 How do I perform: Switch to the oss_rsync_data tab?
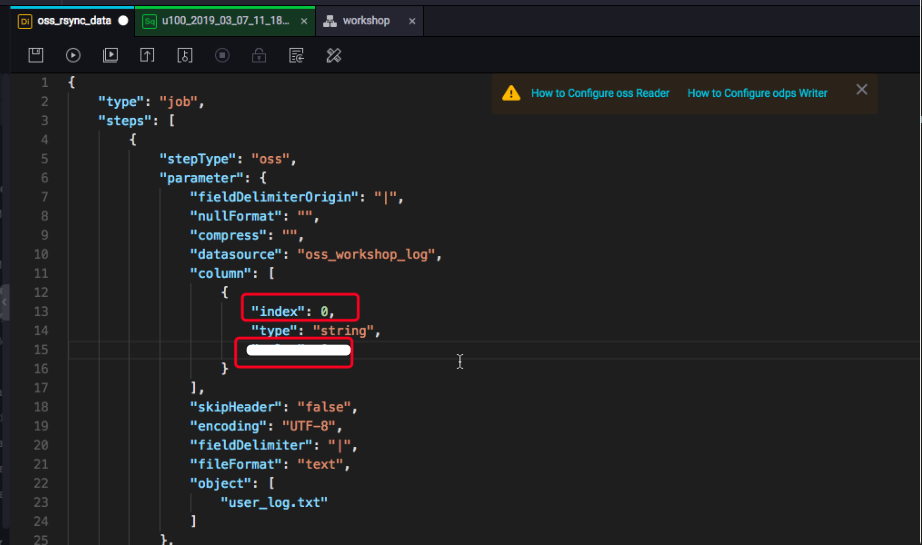coord(73,20)
